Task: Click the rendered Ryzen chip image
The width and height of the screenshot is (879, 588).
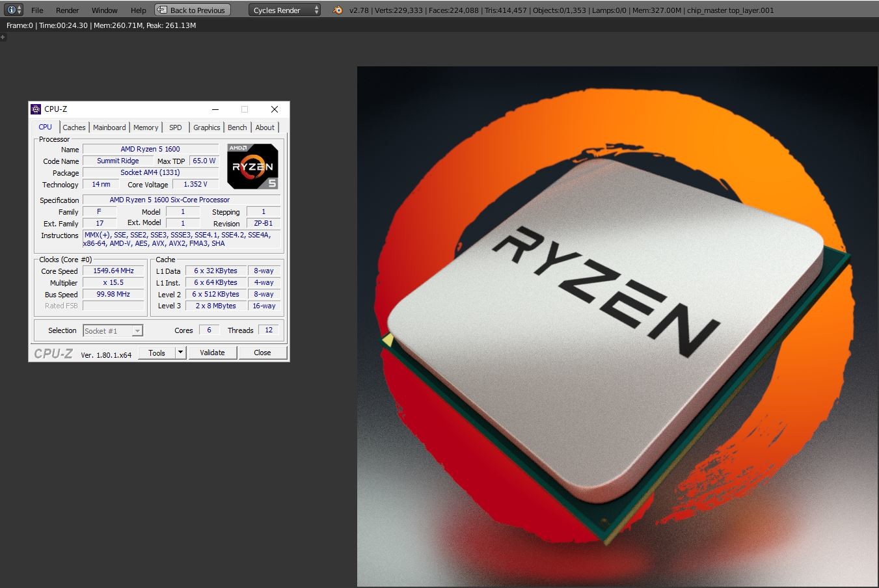Action: click(617, 327)
